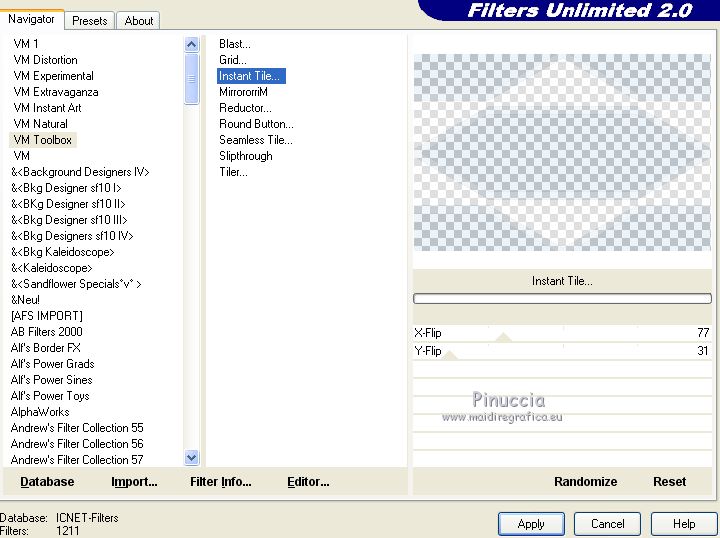Click the category list scroll down arrow
The height and width of the screenshot is (538, 720).
(191, 457)
